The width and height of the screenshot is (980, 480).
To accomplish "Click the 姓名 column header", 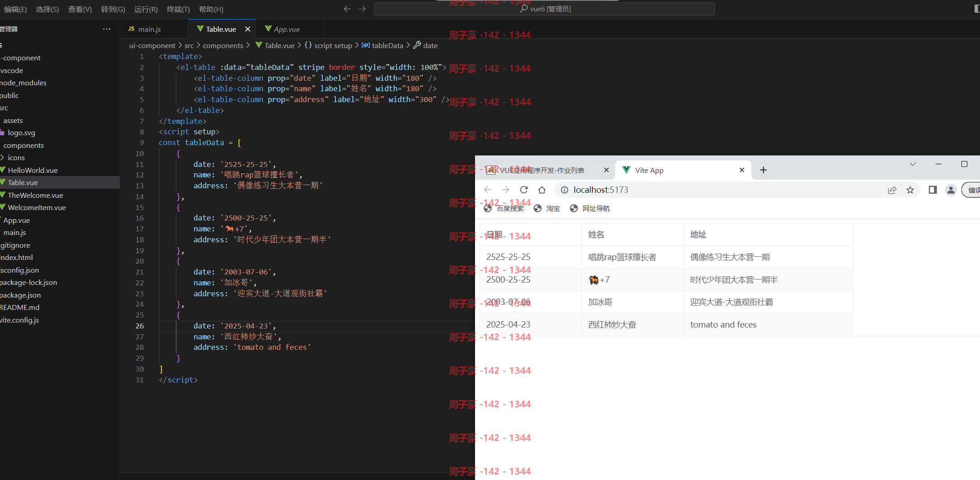I will point(632,235).
